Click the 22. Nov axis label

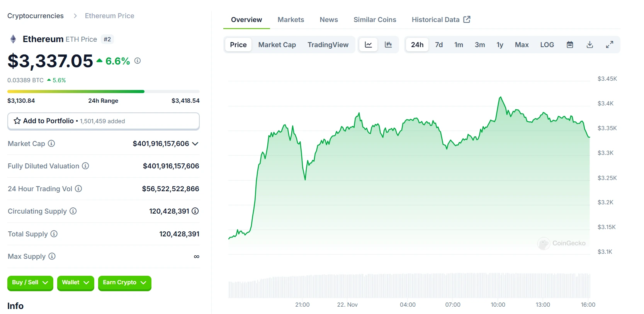[347, 305]
